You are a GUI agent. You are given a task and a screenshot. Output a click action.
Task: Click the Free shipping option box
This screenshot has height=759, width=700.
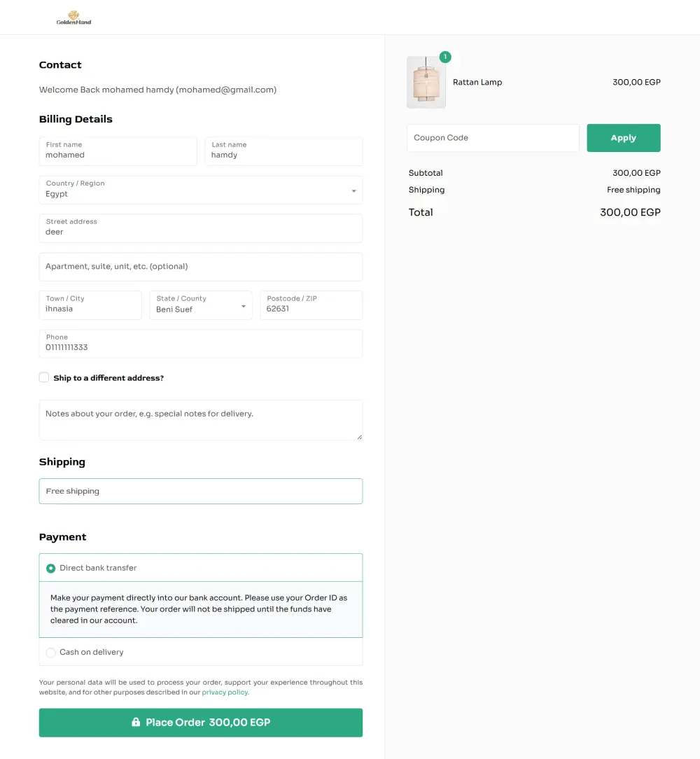click(x=201, y=491)
